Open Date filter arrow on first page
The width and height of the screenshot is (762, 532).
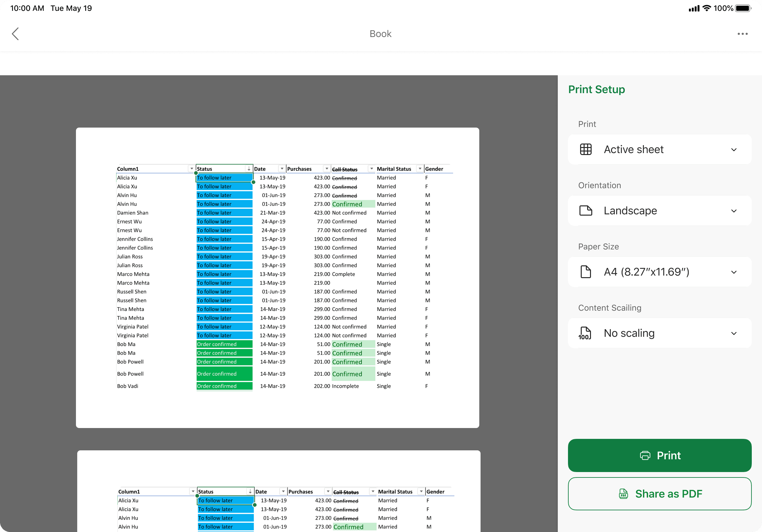pyautogui.click(x=282, y=169)
